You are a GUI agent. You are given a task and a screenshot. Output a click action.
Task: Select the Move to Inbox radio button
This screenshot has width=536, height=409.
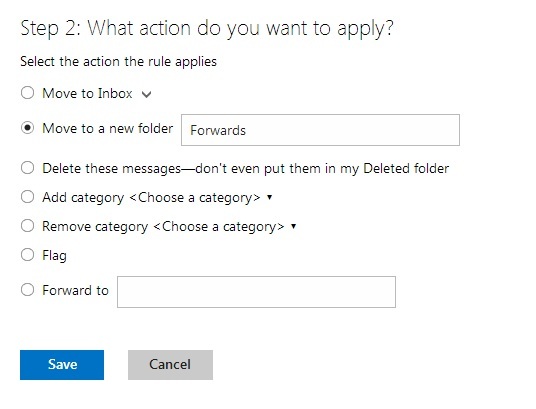[27, 93]
